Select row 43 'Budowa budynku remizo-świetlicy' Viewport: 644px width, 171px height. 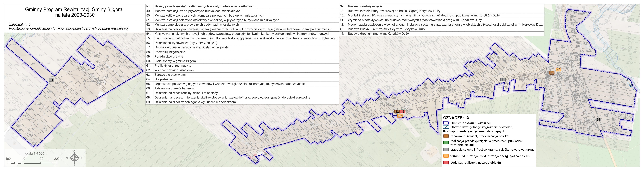point(441,29)
